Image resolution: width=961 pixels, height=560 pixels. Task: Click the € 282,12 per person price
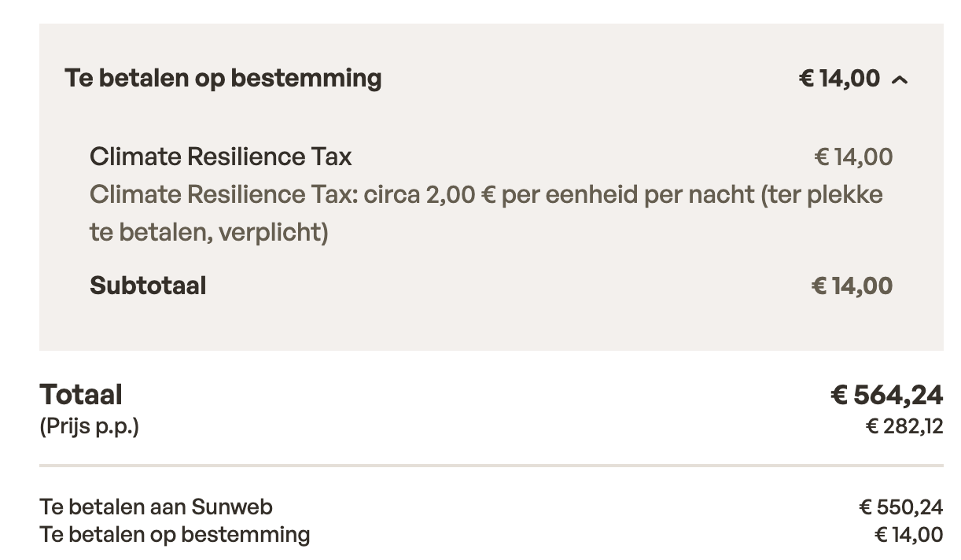pos(904,427)
